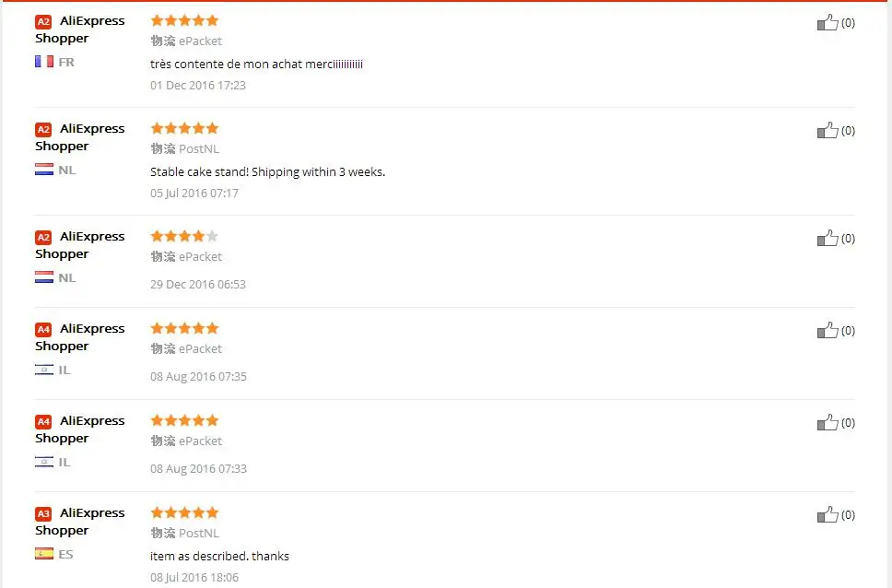Image resolution: width=892 pixels, height=588 pixels.
Task: Click the like count on the 'item as described' review
Action: click(x=848, y=514)
